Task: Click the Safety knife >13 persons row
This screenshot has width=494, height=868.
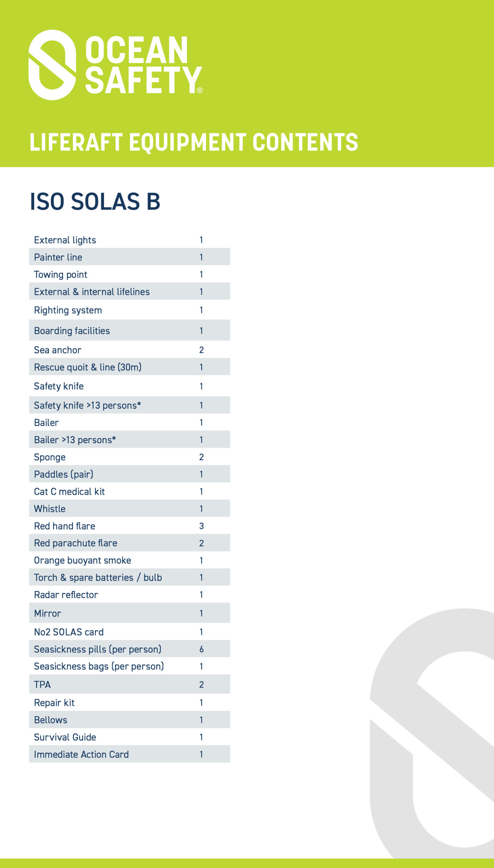Action: point(129,405)
